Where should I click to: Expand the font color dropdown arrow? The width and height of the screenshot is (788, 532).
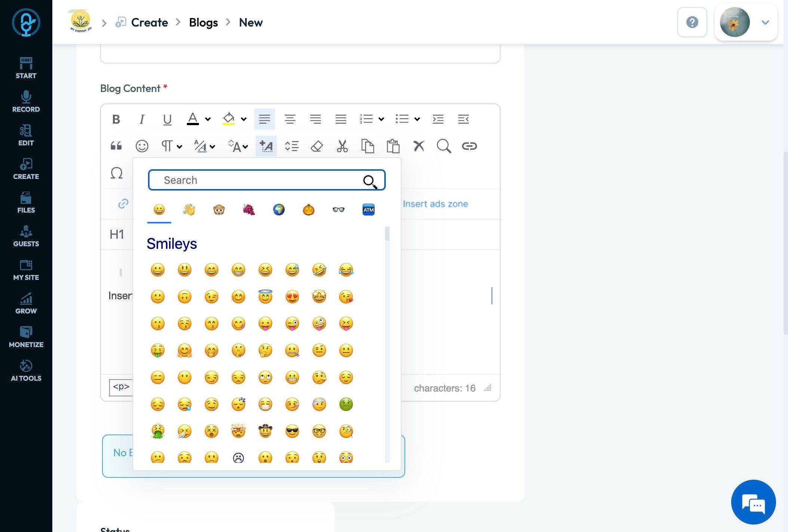click(208, 119)
